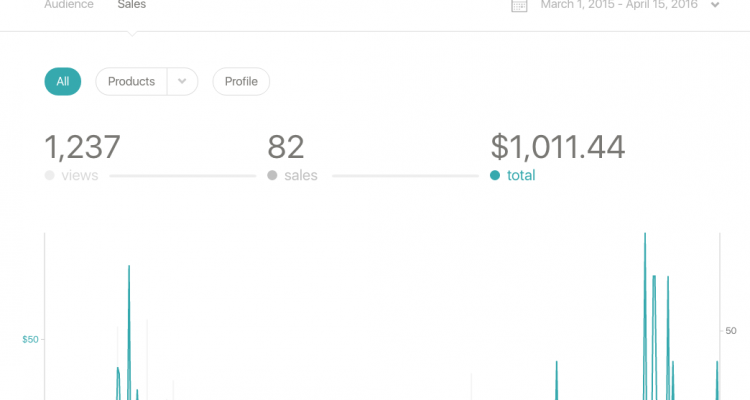Choose the Profile filter button
750x400 pixels.
(x=241, y=82)
